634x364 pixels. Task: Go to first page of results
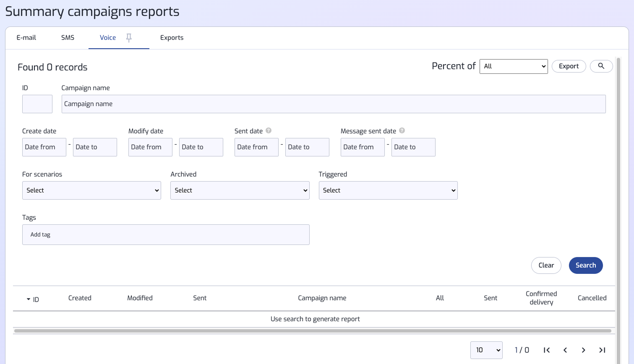tap(547, 350)
